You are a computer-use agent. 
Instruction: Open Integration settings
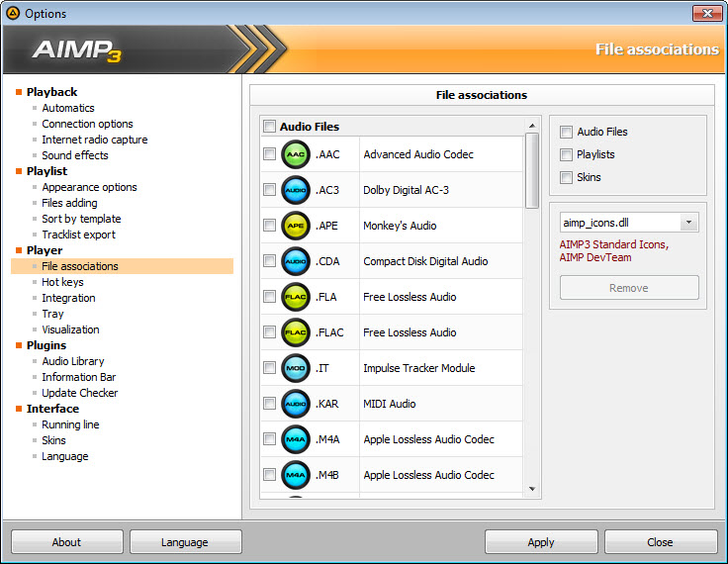(x=68, y=298)
